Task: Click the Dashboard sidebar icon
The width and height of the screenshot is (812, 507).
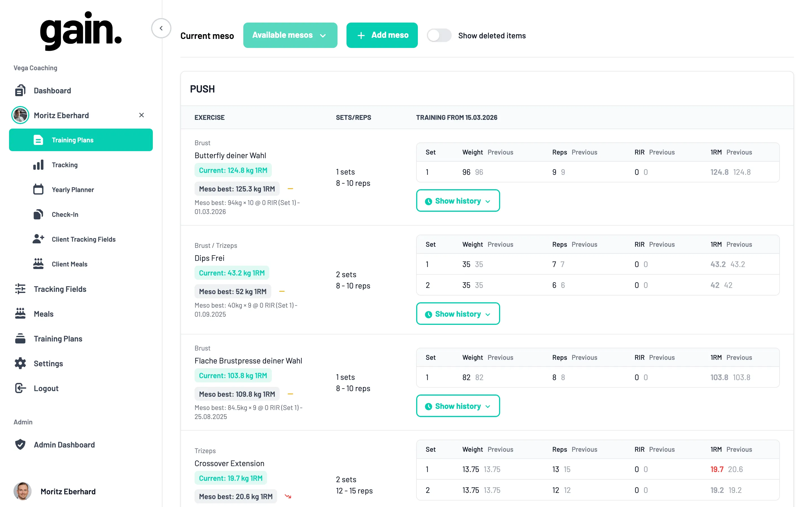Action: pos(20,91)
